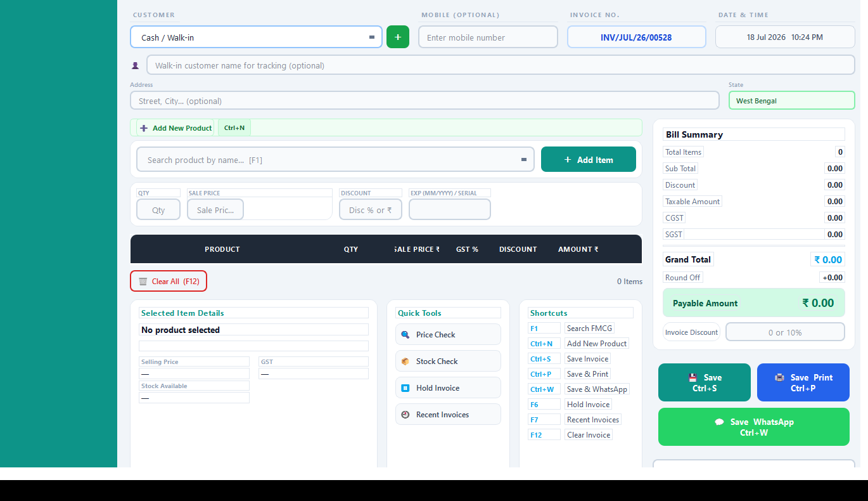Click the Clear All (F12) button

[x=169, y=281]
